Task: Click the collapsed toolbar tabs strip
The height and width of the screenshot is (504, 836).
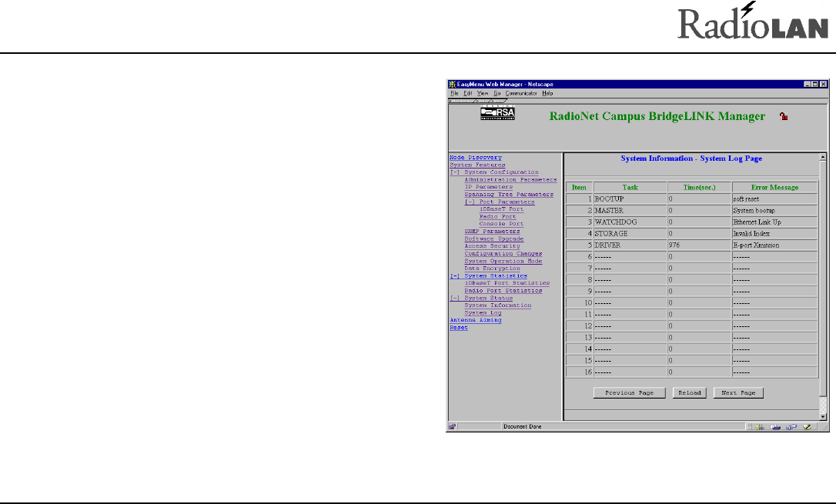Action: [x=478, y=101]
